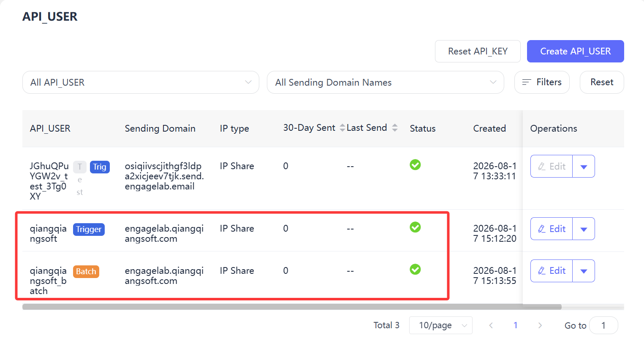
Task: Click the green status icon for qiangqiangsoft_batch
Action: coord(415,269)
